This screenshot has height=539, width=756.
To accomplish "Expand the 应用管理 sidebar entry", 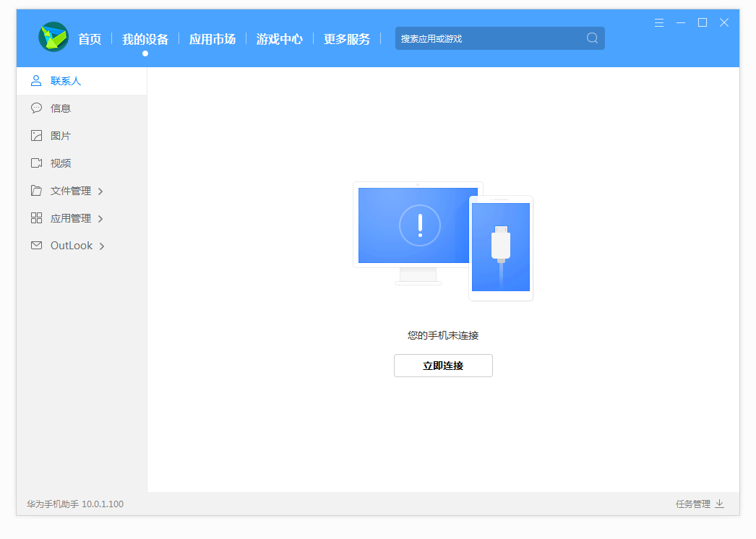I will [101, 217].
